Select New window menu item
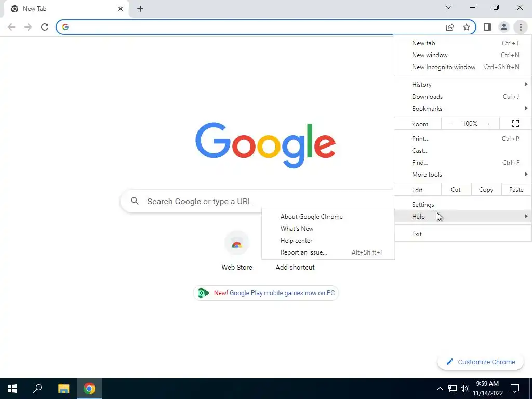The width and height of the screenshot is (532, 399). tap(463, 55)
